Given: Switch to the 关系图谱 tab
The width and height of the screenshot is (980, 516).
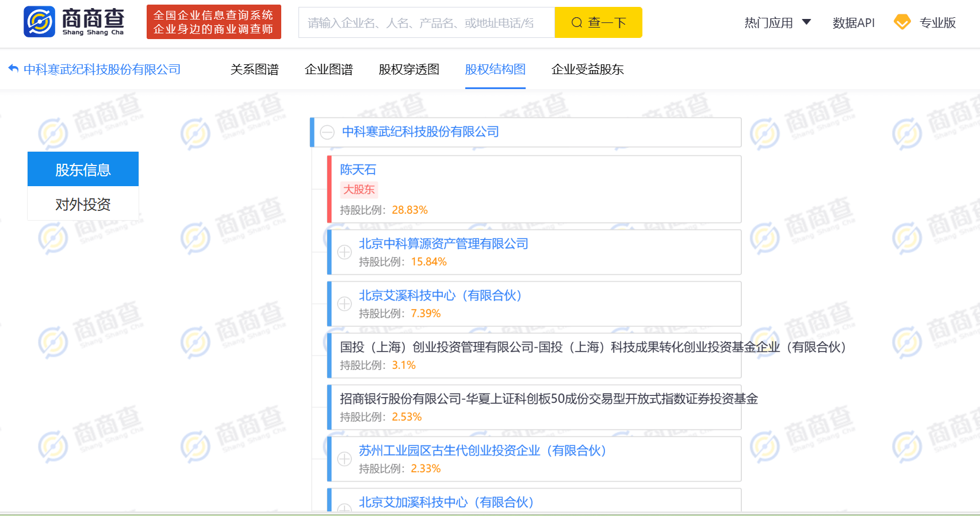Looking at the screenshot, I should [x=255, y=70].
